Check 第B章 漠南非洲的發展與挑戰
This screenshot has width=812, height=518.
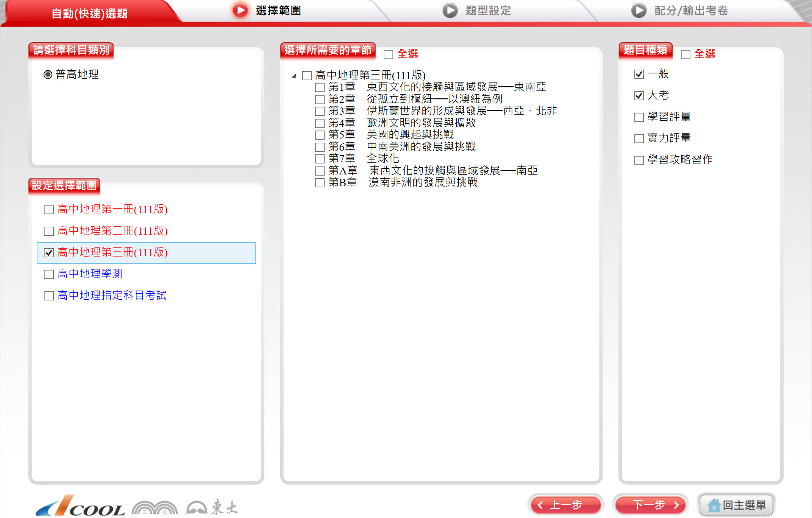point(320,183)
